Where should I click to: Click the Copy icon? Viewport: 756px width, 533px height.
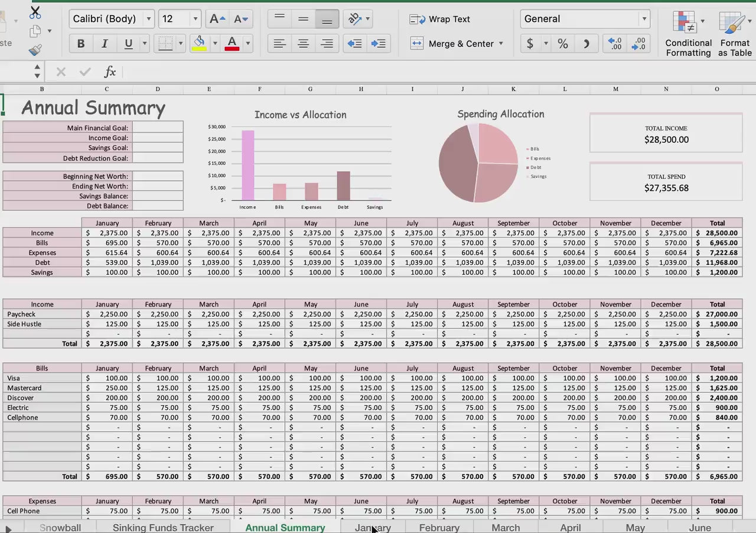(x=35, y=31)
